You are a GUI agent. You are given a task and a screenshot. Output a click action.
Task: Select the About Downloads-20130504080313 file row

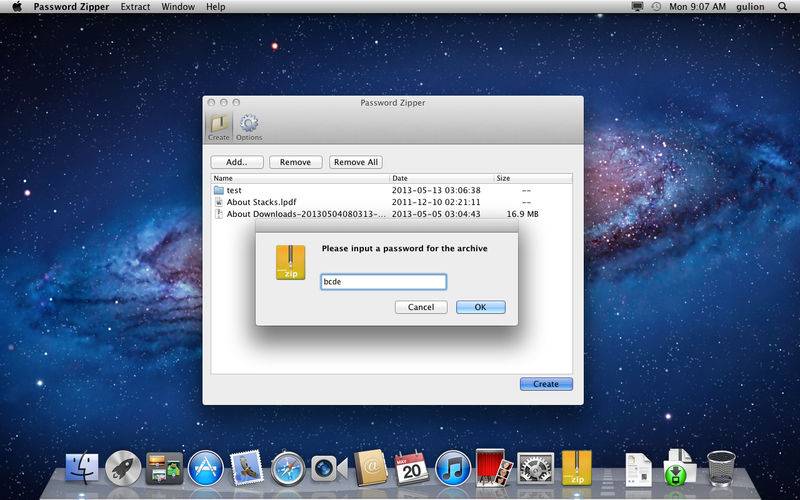(x=391, y=214)
